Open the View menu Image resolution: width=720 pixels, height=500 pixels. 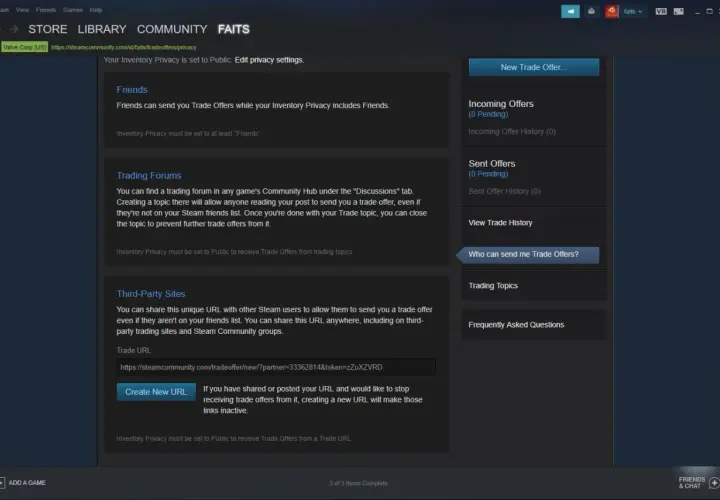[x=22, y=10]
